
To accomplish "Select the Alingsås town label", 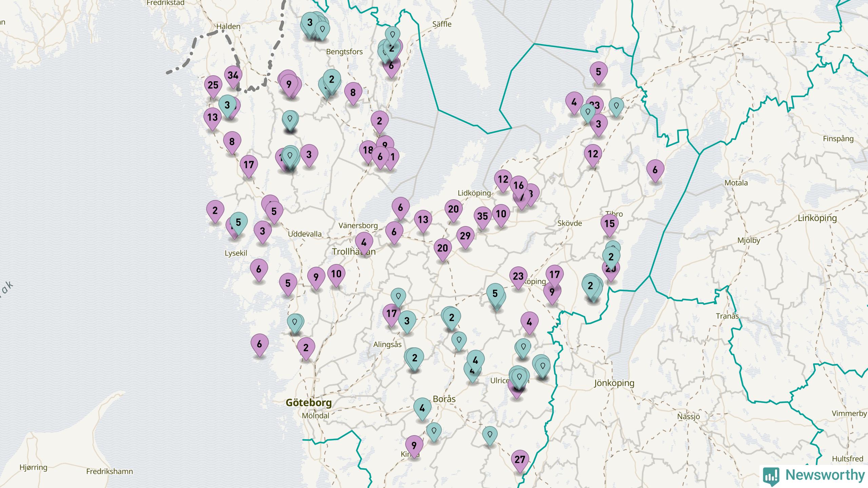I will click(x=387, y=345).
